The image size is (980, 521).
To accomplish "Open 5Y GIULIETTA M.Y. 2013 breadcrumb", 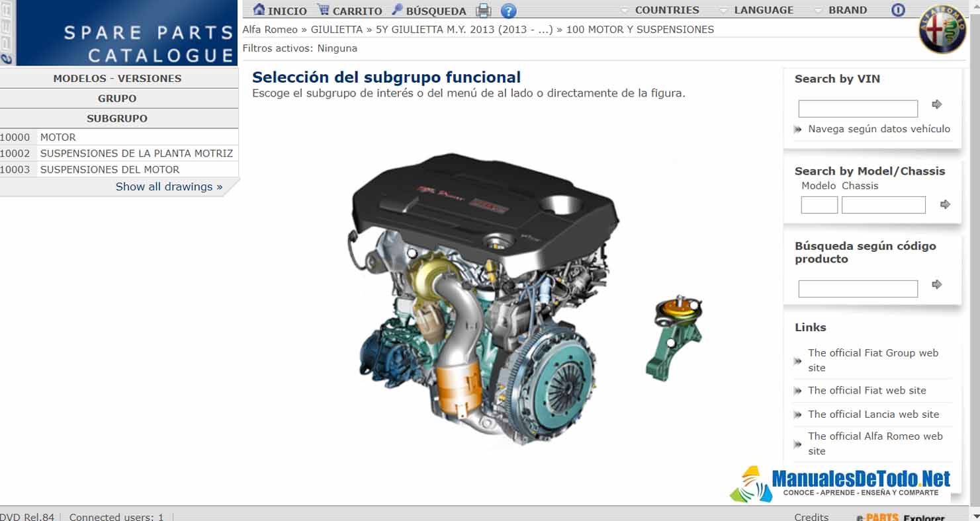I will 464,29.
